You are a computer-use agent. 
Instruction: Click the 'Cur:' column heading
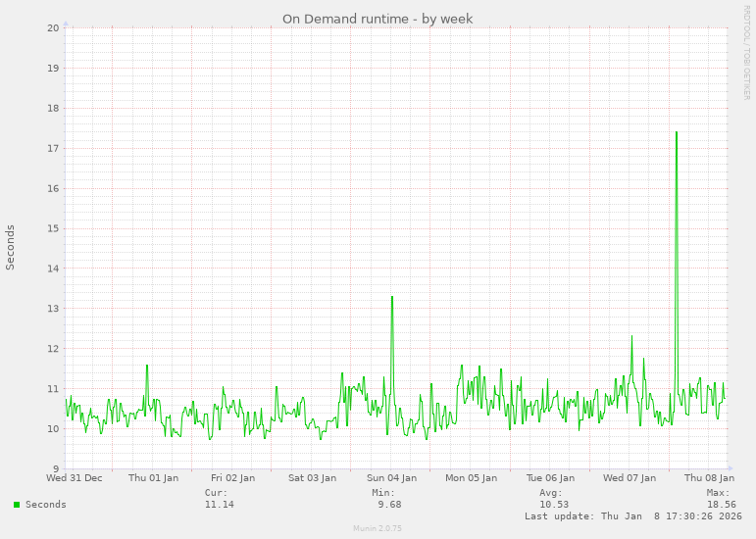[x=216, y=493]
